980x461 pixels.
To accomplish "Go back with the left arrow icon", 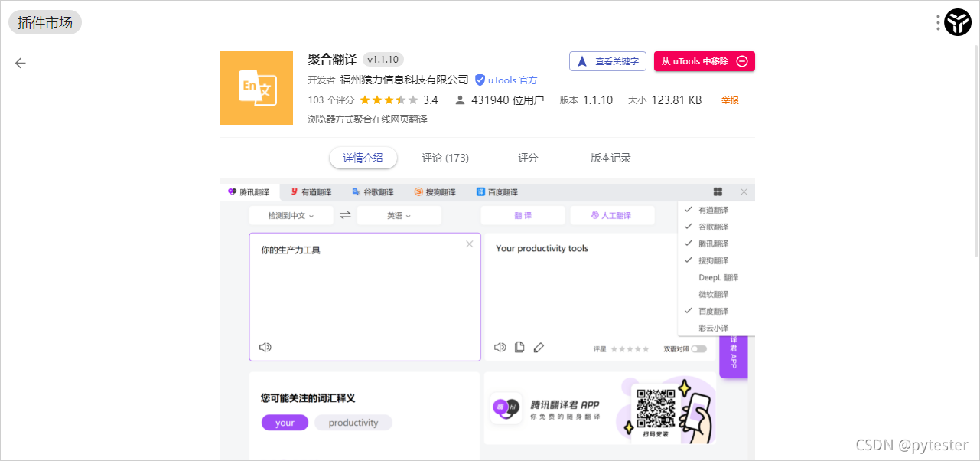I will coord(21,63).
